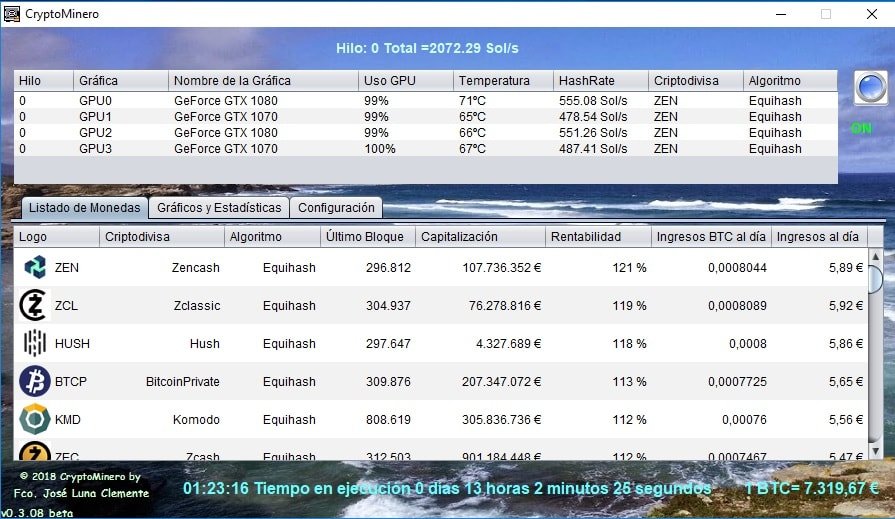Click the ZEC Zcash coin logo

pos(35,453)
